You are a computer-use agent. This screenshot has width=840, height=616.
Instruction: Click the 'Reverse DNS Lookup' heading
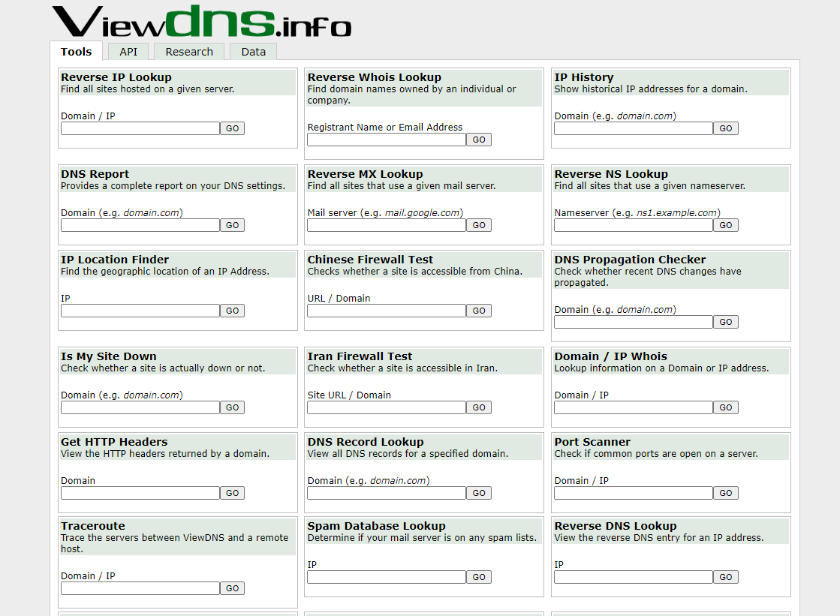point(616,526)
